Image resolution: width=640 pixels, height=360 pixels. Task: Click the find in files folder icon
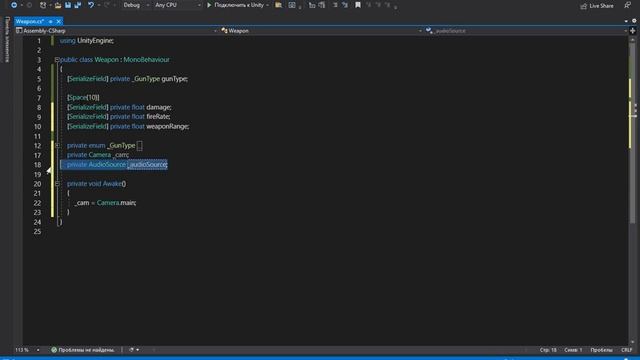tap(279, 5)
